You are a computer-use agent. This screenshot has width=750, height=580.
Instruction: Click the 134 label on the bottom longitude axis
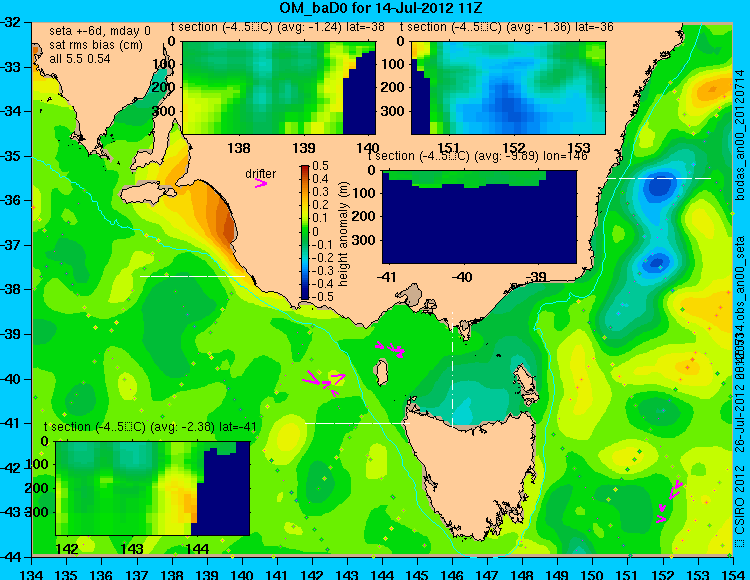32,574
